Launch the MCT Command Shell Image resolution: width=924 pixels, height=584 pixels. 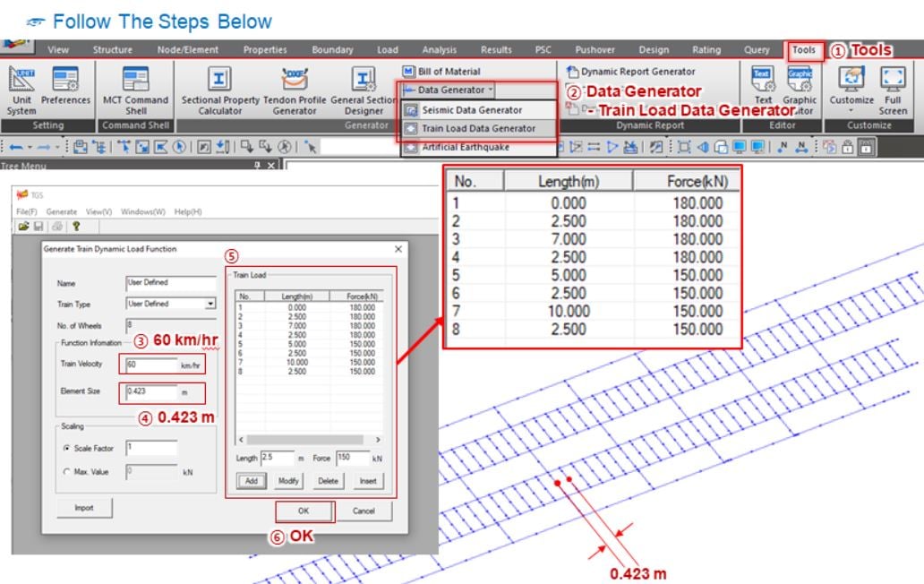pyautogui.click(x=135, y=90)
